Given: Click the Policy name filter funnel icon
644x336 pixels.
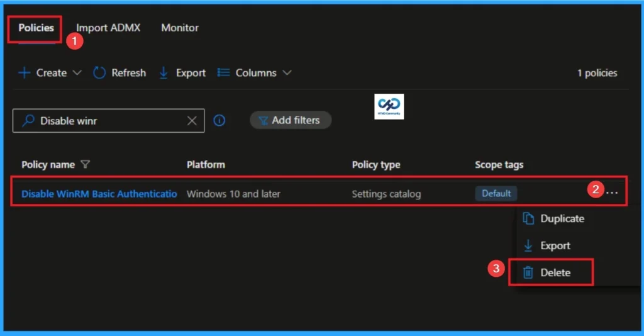Looking at the screenshot, I should click(x=85, y=165).
